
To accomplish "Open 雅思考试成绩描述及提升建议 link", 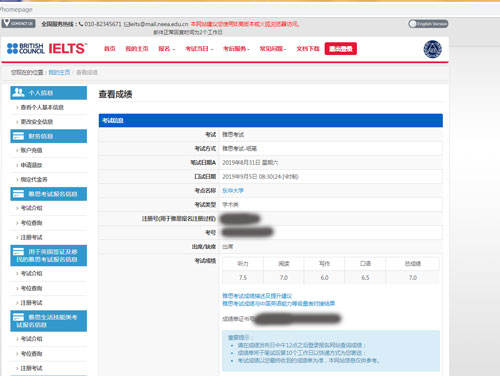I will pos(257,296).
